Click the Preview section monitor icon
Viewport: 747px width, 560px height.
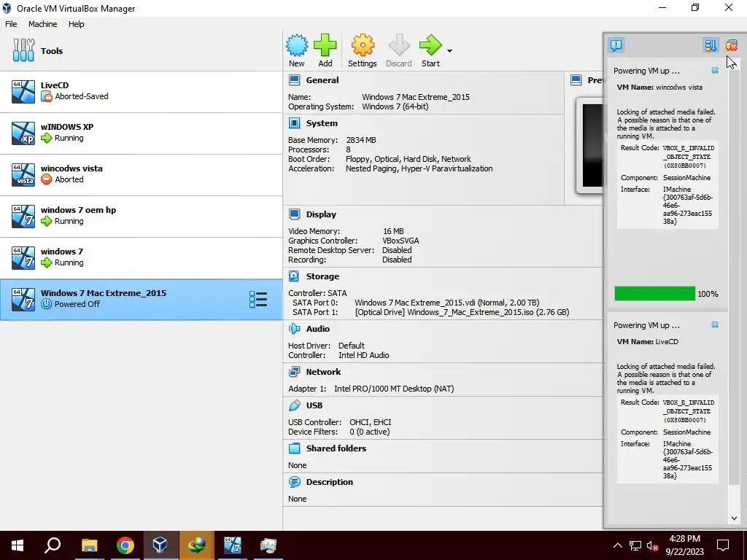pos(576,80)
